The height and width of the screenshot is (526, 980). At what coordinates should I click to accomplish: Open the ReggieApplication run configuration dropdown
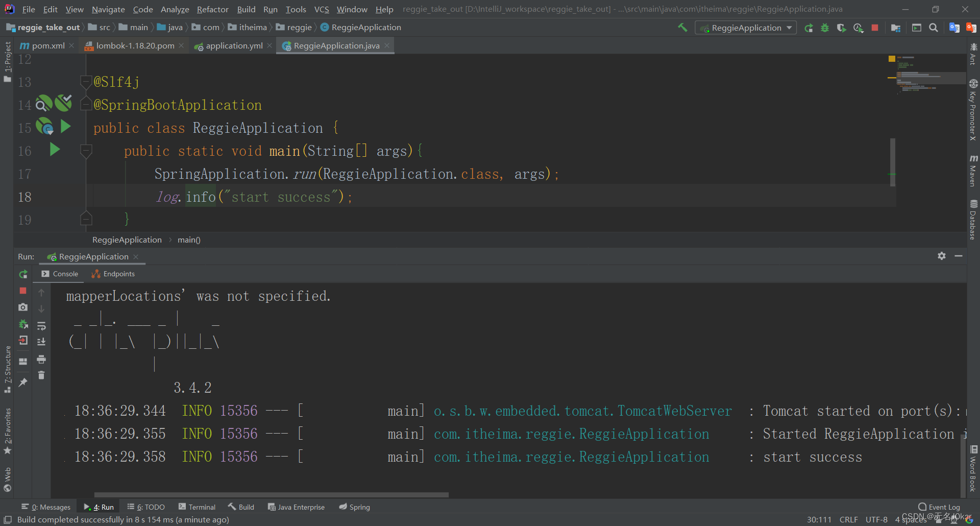[x=746, y=28]
